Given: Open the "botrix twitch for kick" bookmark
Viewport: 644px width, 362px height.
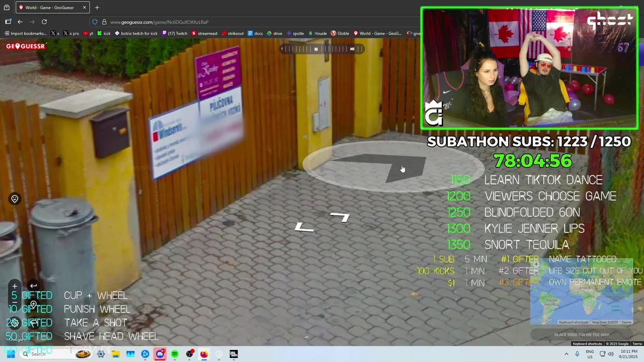Looking at the screenshot, I should point(136,34).
